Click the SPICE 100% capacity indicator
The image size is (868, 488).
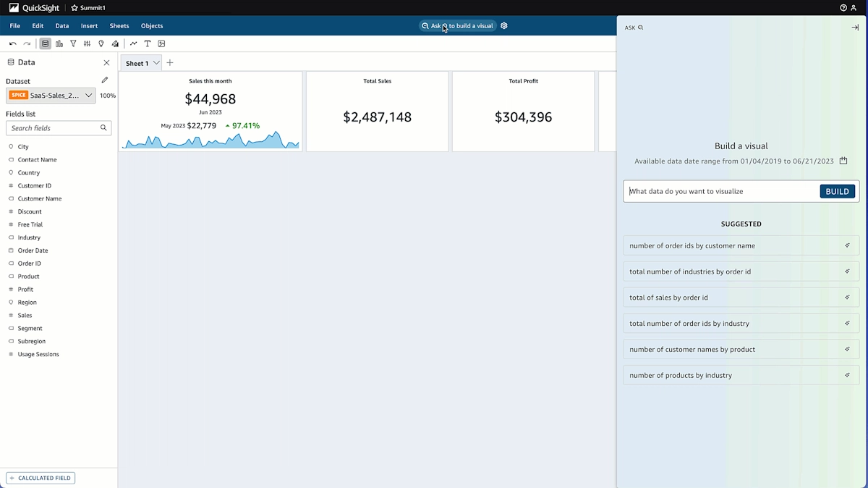coord(107,95)
